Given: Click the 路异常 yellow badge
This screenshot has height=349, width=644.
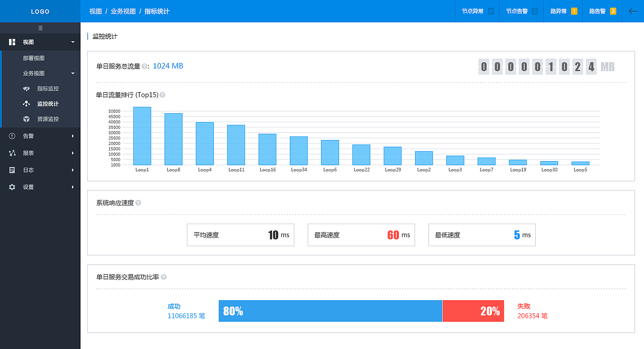Looking at the screenshot, I should pyautogui.click(x=574, y=11).
